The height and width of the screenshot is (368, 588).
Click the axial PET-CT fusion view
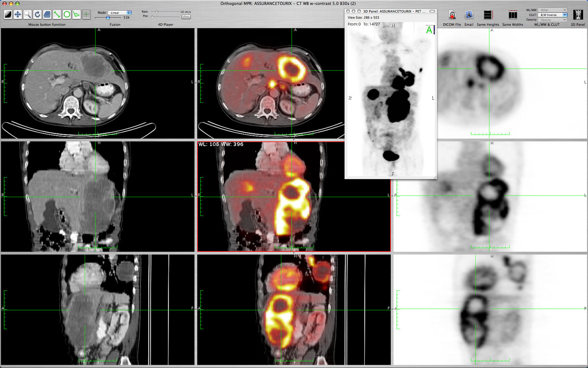(x=271, y=83)
